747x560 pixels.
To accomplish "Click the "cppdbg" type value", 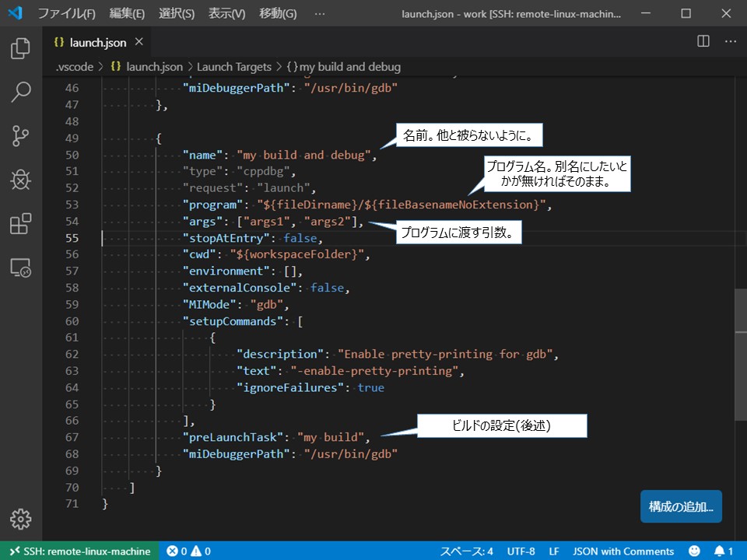I will [x=264, y=171].
